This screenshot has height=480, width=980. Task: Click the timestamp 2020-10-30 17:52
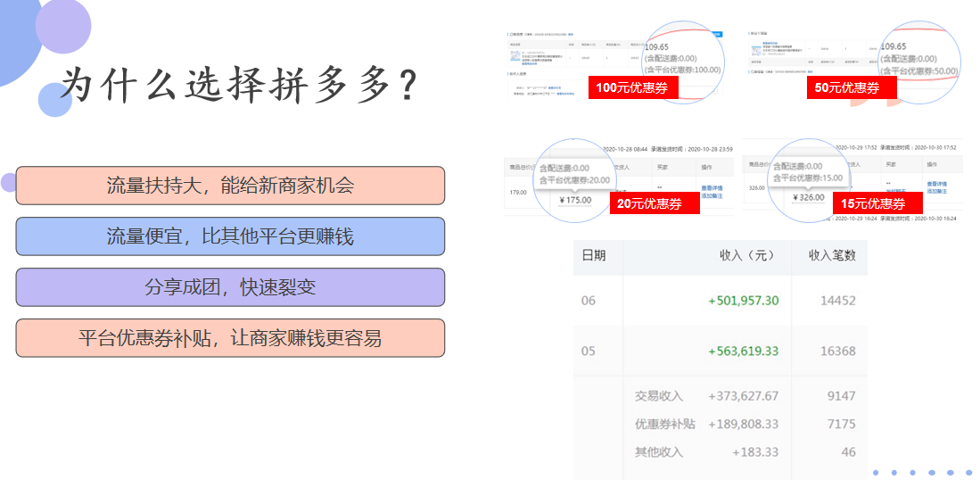(x=937, y=147)
